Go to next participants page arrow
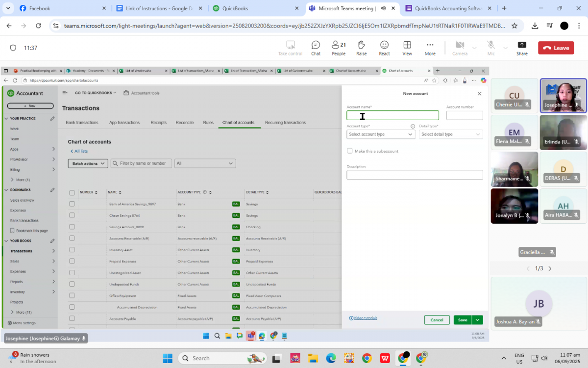Screen dimensions: 588x368 [x=550, y=268]
